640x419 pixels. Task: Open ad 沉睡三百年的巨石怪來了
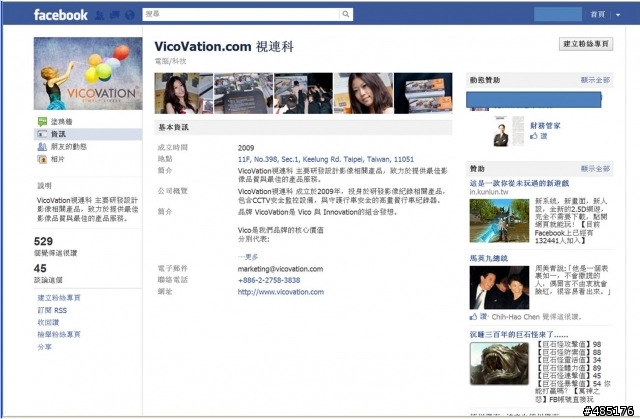[x=519, y=335]
